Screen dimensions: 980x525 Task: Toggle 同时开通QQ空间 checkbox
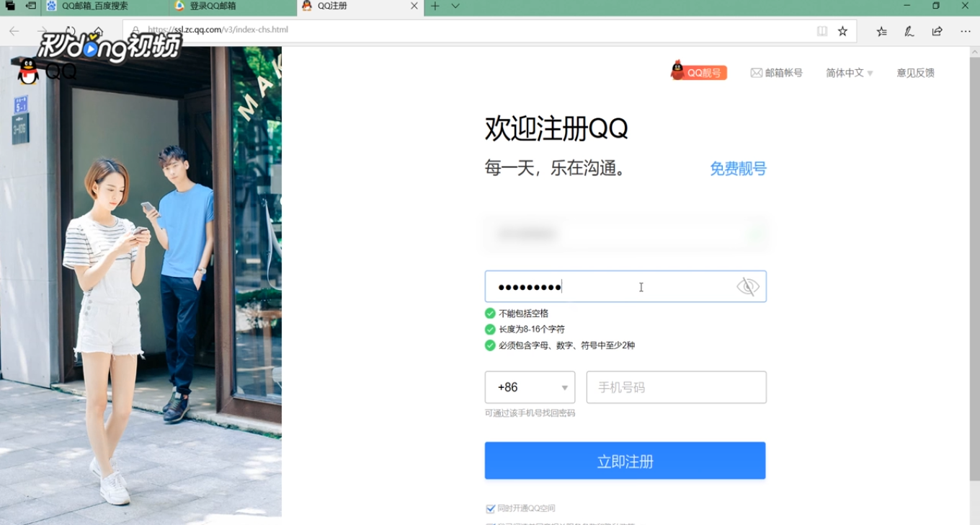(x=491, y=508)
